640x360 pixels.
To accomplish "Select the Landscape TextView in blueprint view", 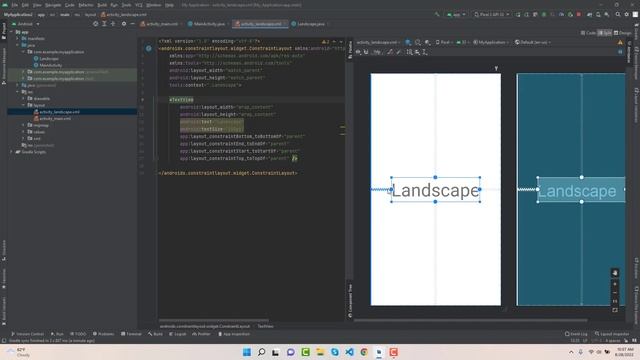I will [581, 190].
